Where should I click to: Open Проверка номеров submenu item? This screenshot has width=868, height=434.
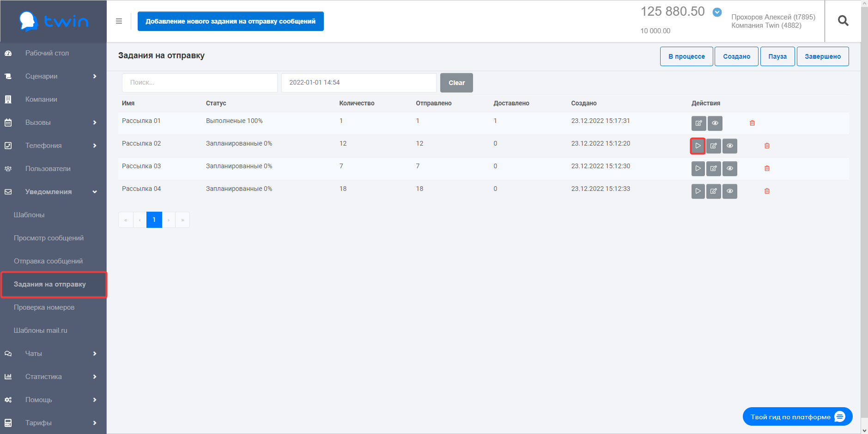(53, 307)
